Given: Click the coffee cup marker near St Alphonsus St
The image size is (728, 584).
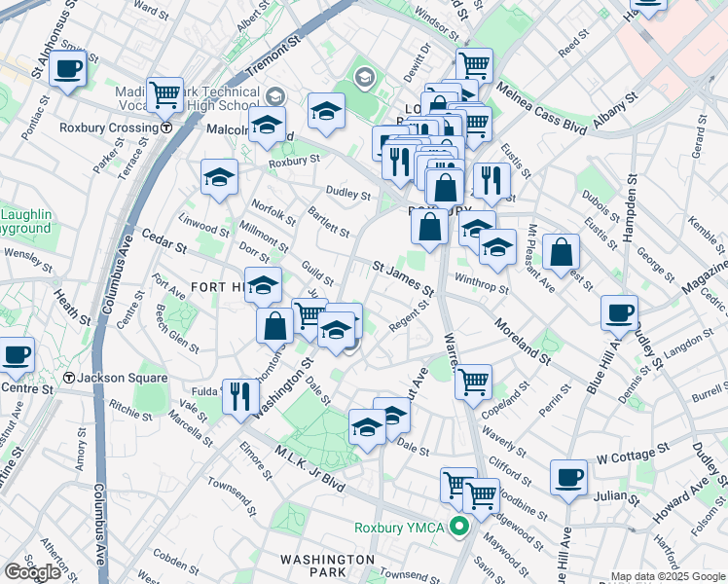Looking at the screenshot, I should click(67, 69).
